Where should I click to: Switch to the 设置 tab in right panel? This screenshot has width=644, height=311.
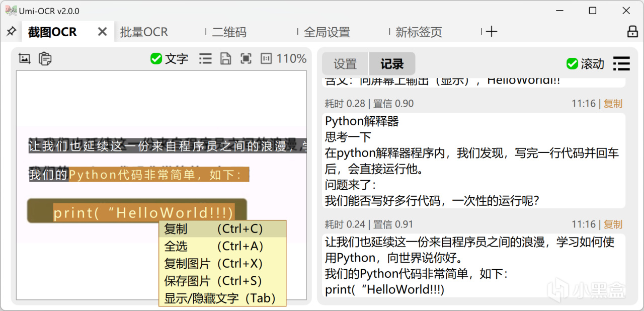click(x=345, y=64)
